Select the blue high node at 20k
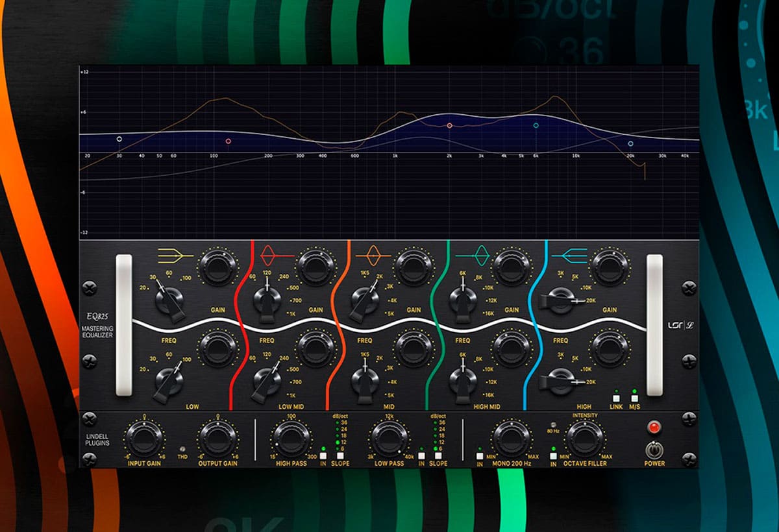Image resolution: width=779 pixels, height=532 pixels. tap(630, 143)
